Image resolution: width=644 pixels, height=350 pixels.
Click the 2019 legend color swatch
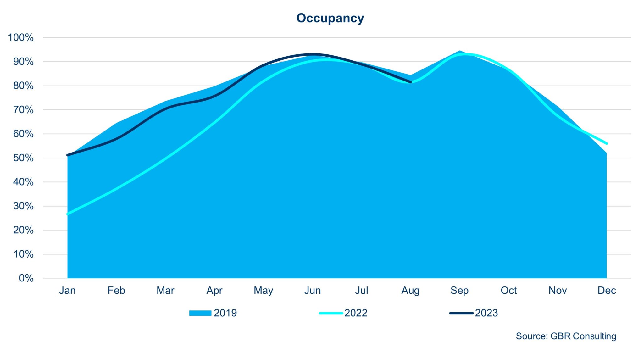pyautogui.click(x=200, y=313)
